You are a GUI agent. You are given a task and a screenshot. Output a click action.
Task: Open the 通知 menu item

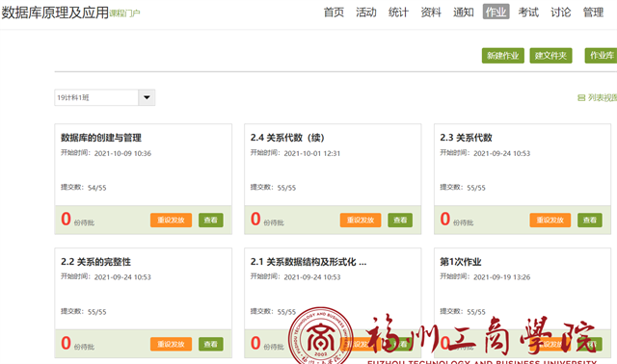point(463,13)
